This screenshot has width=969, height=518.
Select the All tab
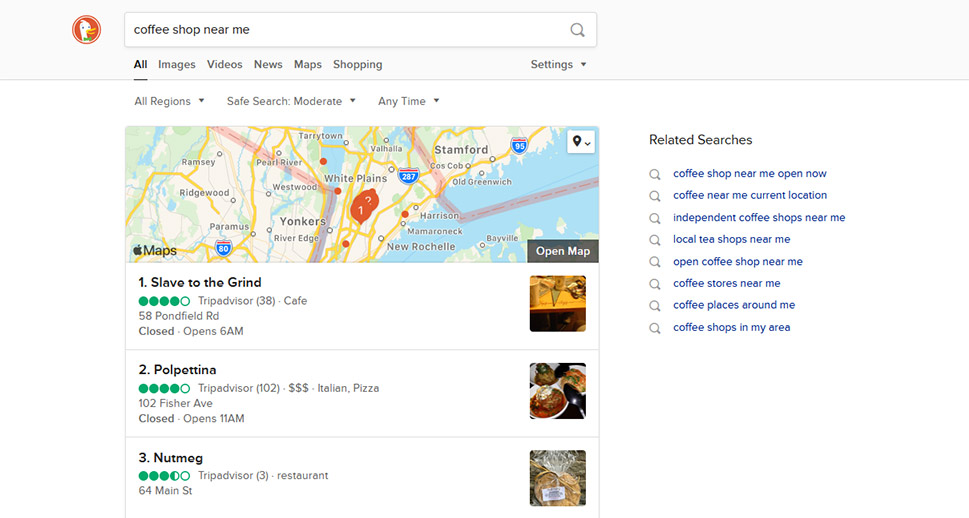pos(140,64)
